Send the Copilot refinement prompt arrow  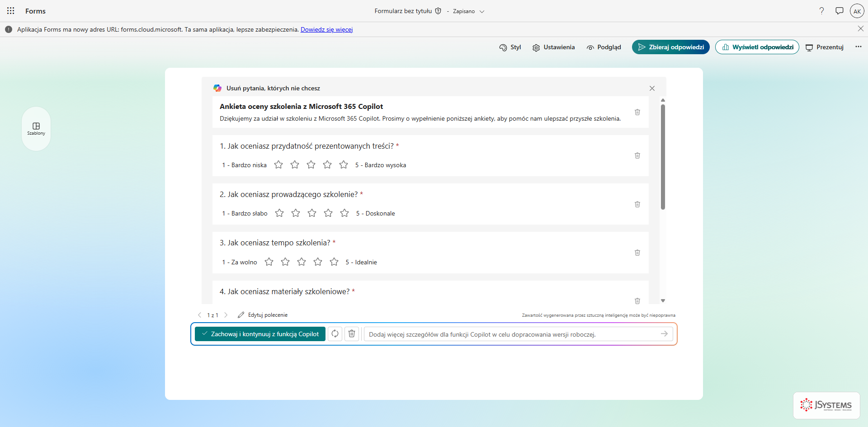664,334
